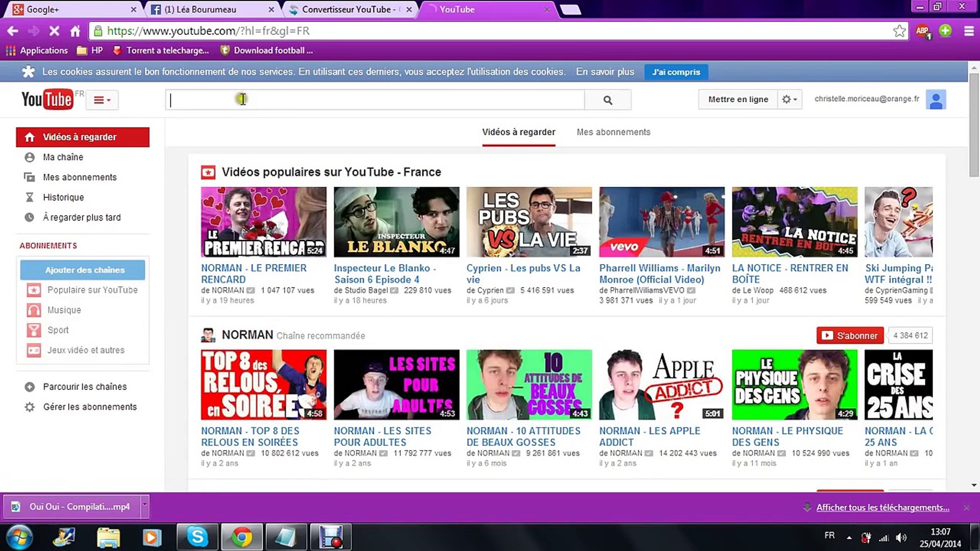Accept cookies with J'ai compris button

point(676,72)
